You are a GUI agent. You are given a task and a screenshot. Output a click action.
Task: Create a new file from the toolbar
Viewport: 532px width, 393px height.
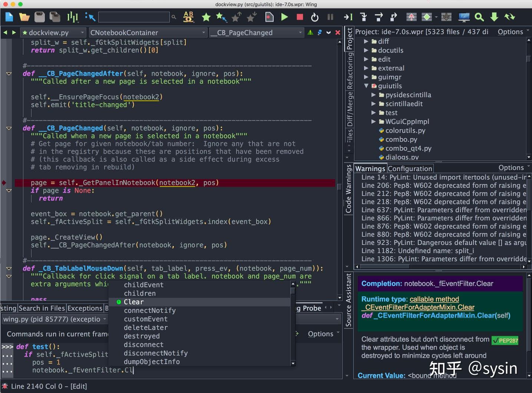[x=9, y=17]
